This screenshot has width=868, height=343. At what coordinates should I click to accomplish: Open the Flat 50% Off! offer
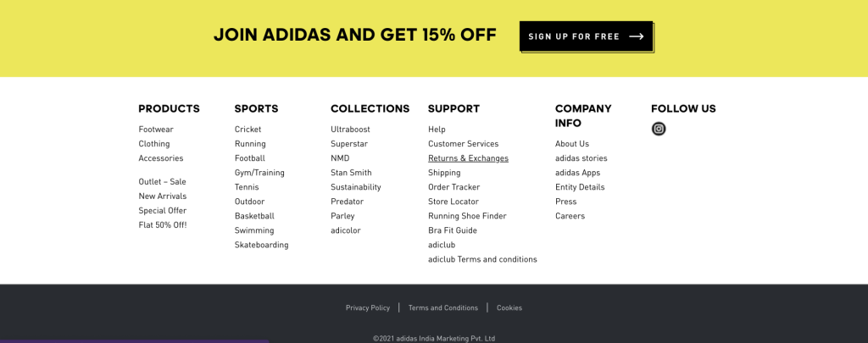tap(163, 225)
